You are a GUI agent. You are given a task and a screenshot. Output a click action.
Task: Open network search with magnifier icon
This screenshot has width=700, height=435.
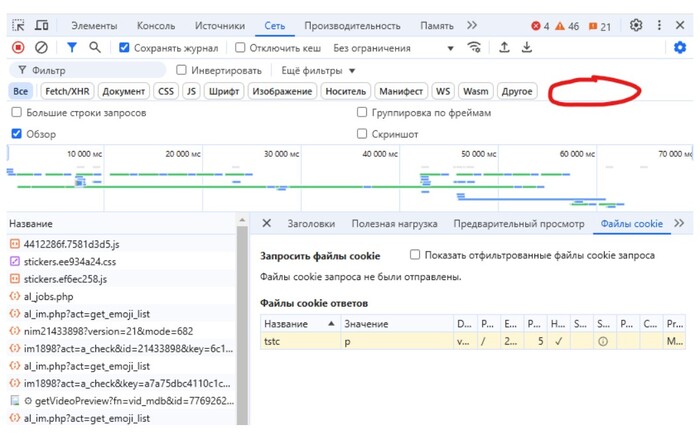(x=95, y=47)
